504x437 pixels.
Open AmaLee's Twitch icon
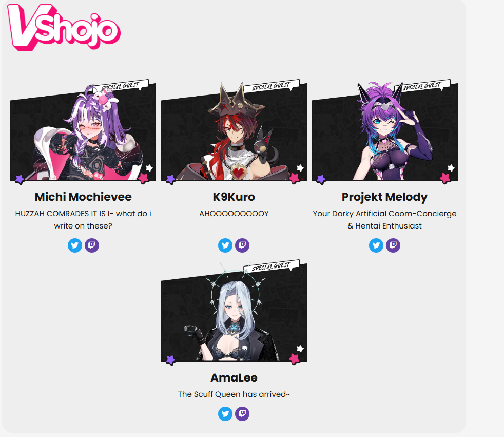coord(242,413)
